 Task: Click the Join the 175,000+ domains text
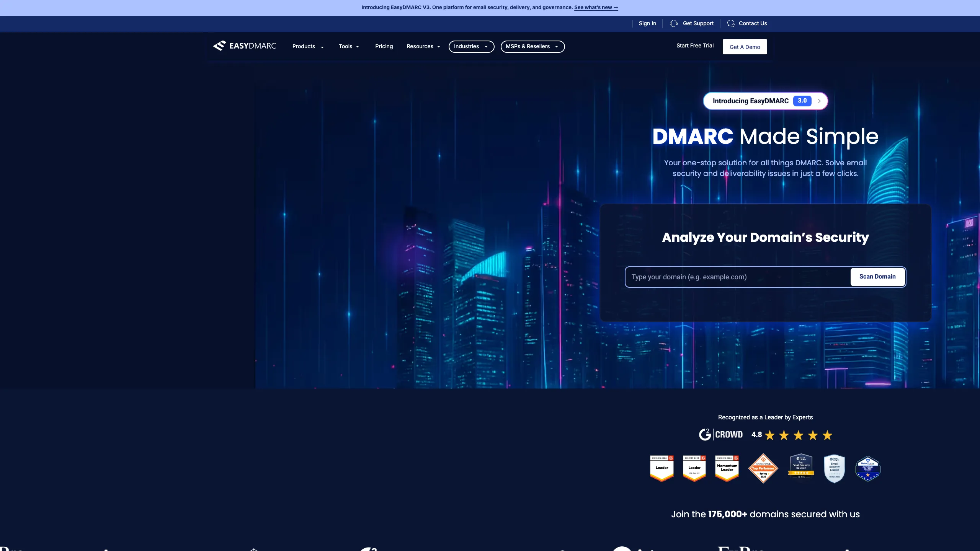click(765, 514)
